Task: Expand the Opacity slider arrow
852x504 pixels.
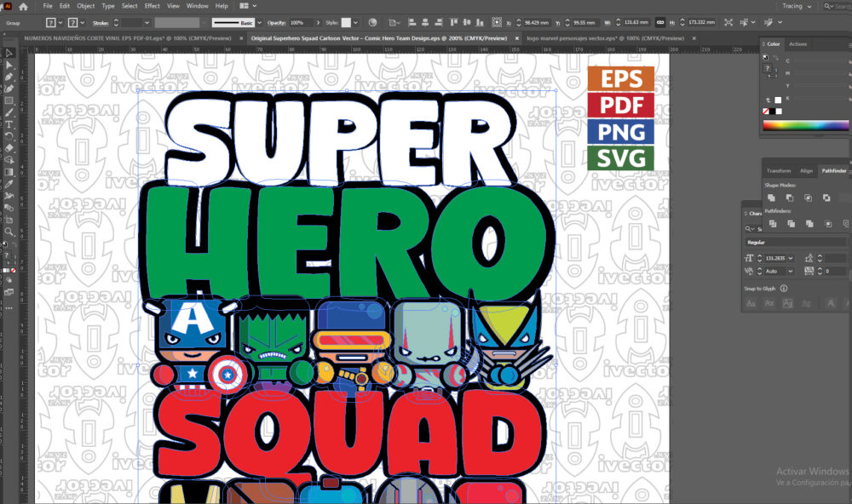Action: click(318, 23)
